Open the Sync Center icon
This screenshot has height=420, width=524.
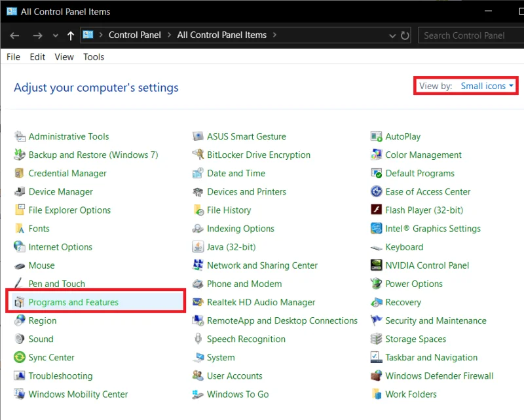[x=20, y=357]
